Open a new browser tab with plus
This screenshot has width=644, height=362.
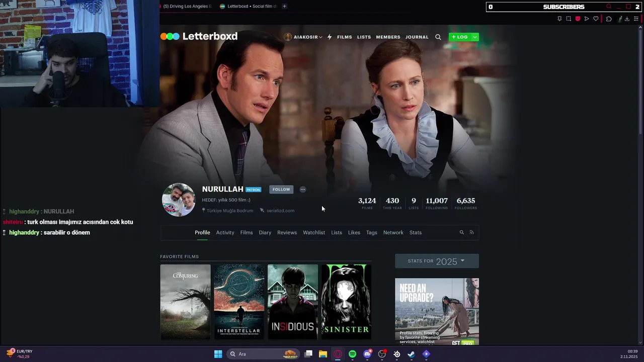[x=284, y=7]
